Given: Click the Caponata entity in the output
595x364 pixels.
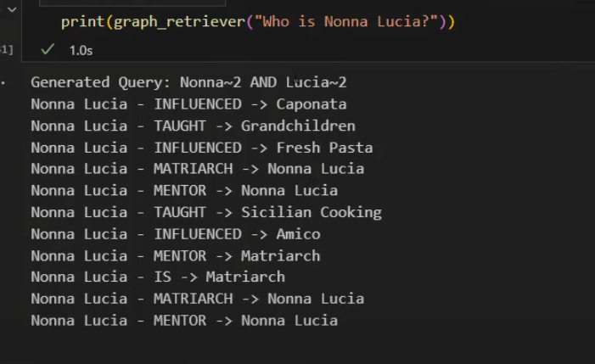Looking at the screenshot, I should tap(311, 104).
